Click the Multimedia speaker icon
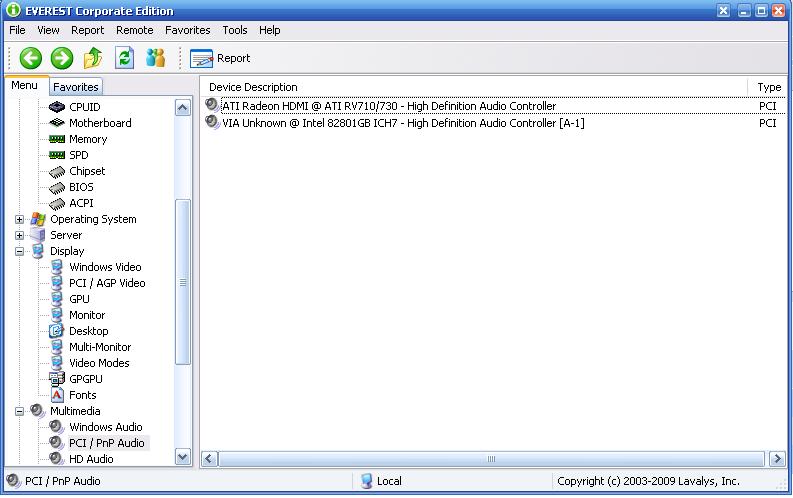The height and width of the screenshot is (498, 793). tap(38, 411)
